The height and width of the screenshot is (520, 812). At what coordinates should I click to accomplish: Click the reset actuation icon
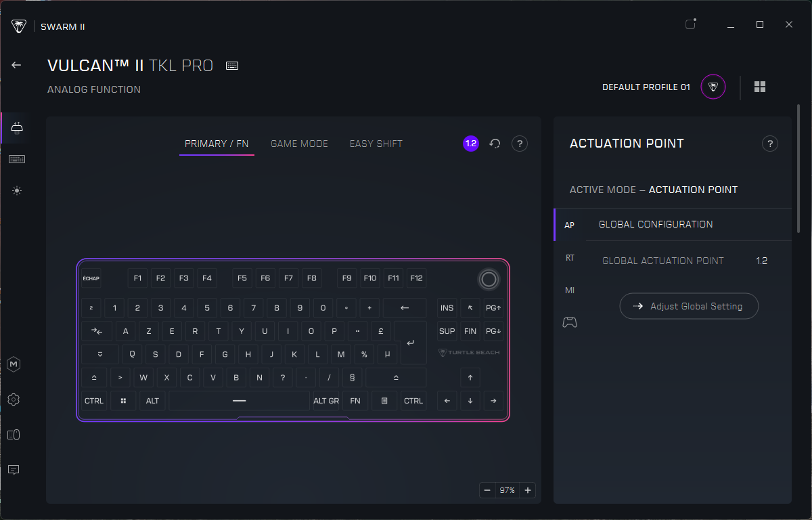(495, 144)
